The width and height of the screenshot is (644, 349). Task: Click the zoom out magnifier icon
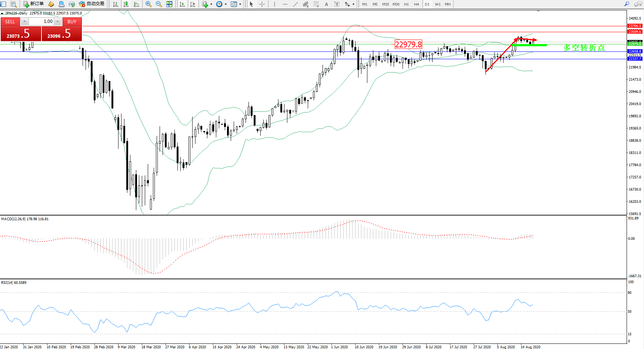coord(159,4)
